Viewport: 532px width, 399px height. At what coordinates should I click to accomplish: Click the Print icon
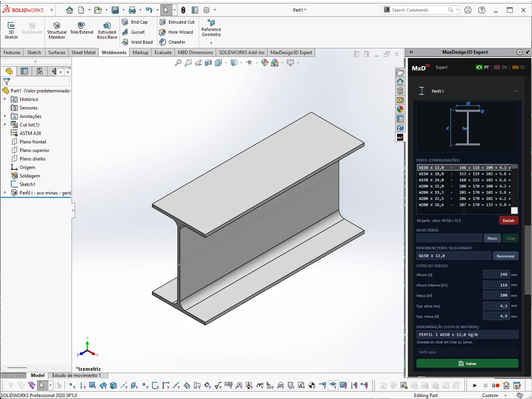coord(132,10)
